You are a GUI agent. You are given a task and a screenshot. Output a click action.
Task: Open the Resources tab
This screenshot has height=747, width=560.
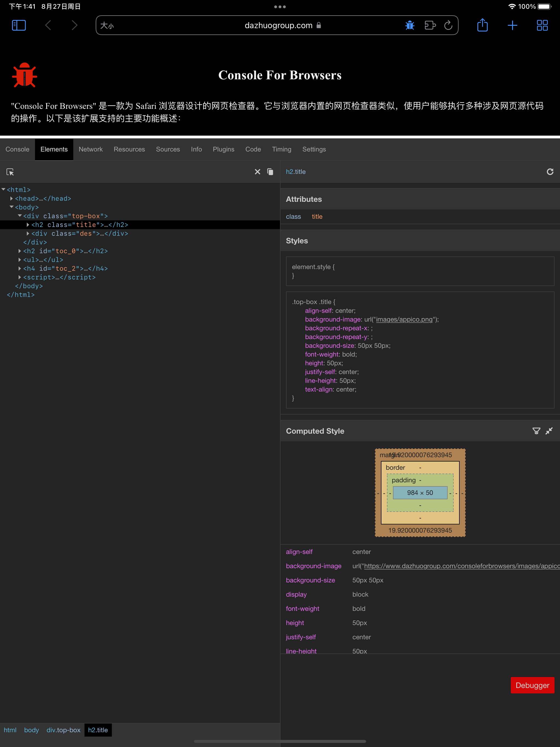(x=129, y=149)
